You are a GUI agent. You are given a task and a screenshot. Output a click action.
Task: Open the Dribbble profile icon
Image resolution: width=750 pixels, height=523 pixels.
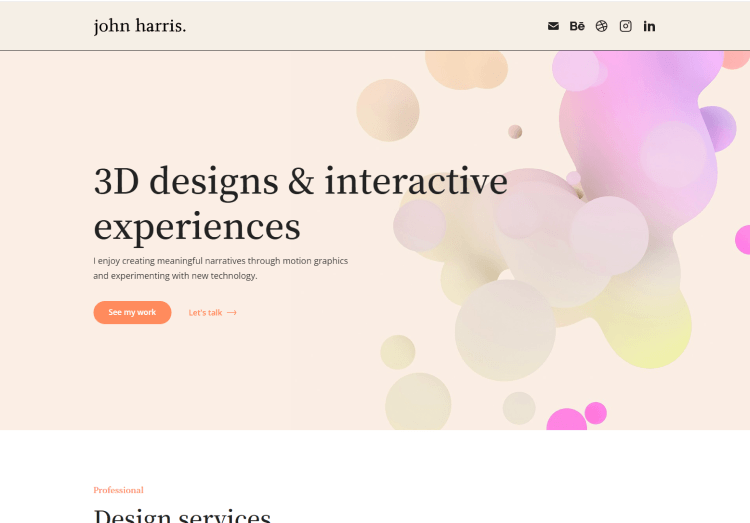click(x=601, y=26)
